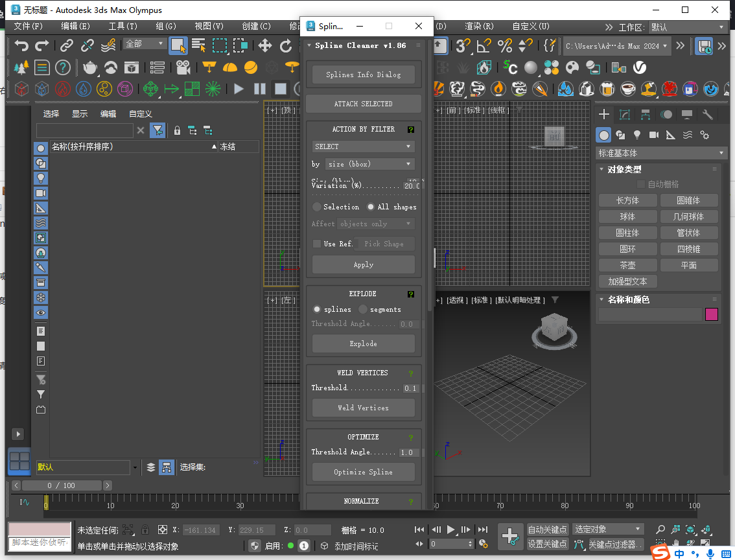735x560 pixels.
Task: Create a 茶壶 teapot primitive
Action: tap(627, 265)
